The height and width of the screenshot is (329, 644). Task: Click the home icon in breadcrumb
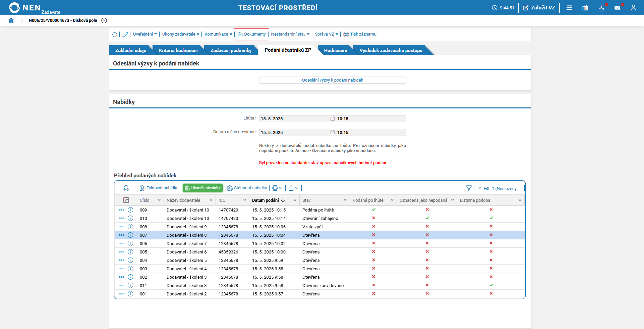(x=11, y=20)
